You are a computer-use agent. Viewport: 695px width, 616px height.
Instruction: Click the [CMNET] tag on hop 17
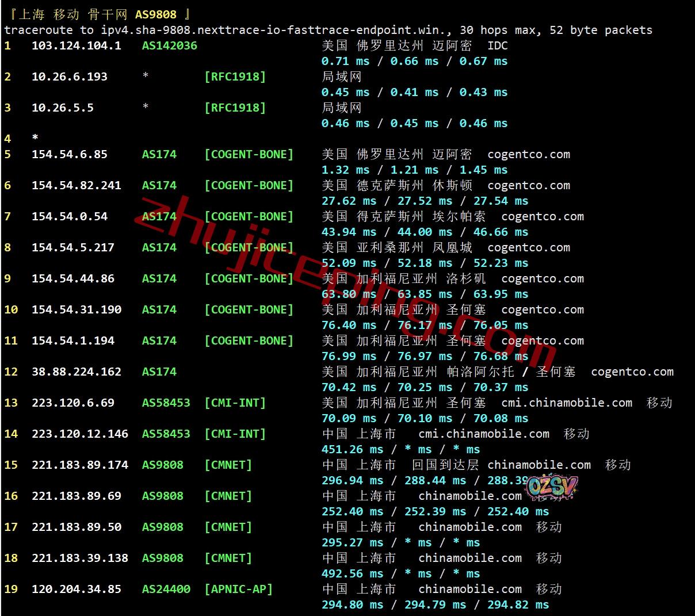coord(228,527)
